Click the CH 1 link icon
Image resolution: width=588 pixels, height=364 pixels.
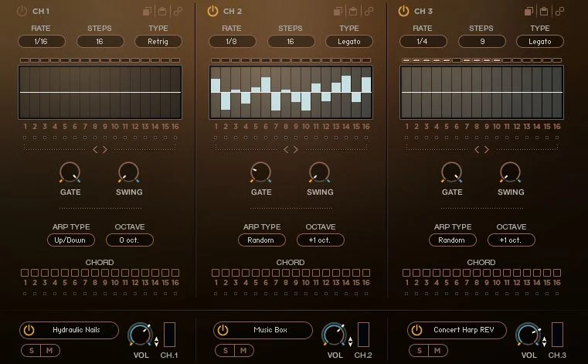click(x=178, y=12)
